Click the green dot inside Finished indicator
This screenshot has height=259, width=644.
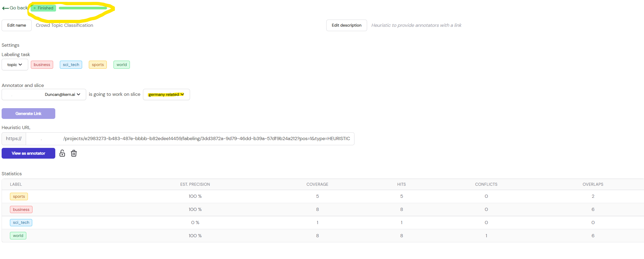point(34,8)
